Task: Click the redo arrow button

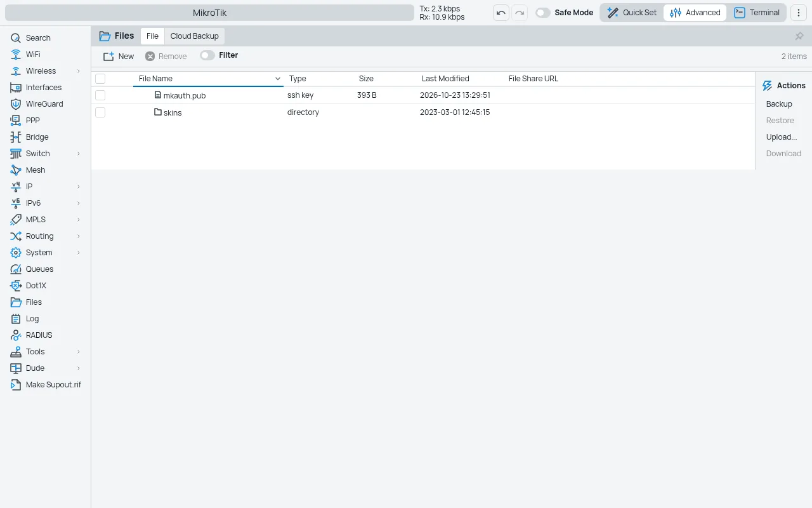Action: [520, 13]
